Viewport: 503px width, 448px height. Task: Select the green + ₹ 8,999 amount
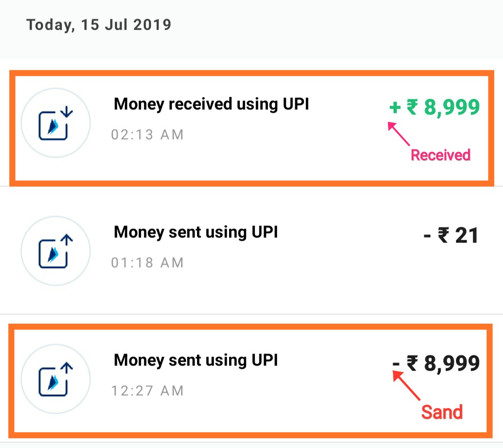click(x=435, y=107)
